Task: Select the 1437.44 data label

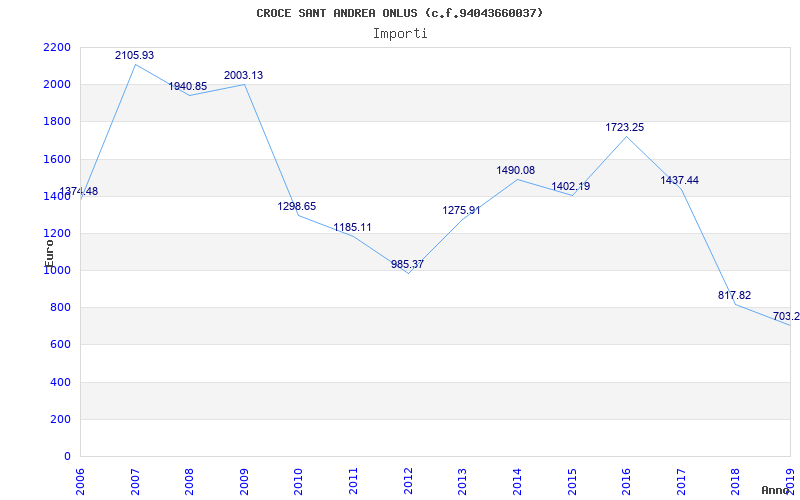Action: coord(680,180)
